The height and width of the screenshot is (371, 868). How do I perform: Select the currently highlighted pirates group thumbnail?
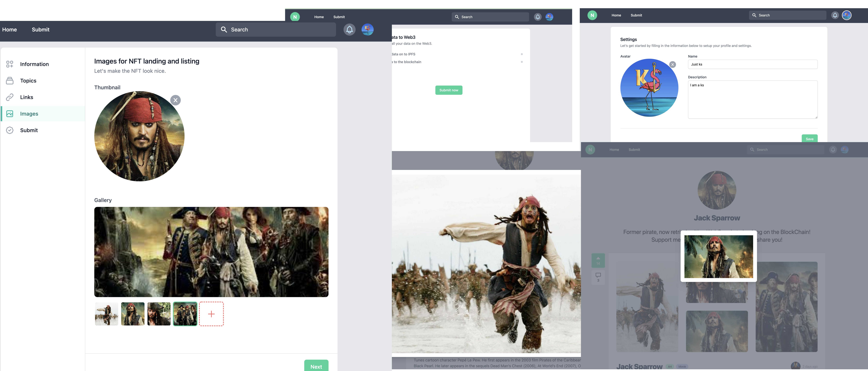pos(185,314)
